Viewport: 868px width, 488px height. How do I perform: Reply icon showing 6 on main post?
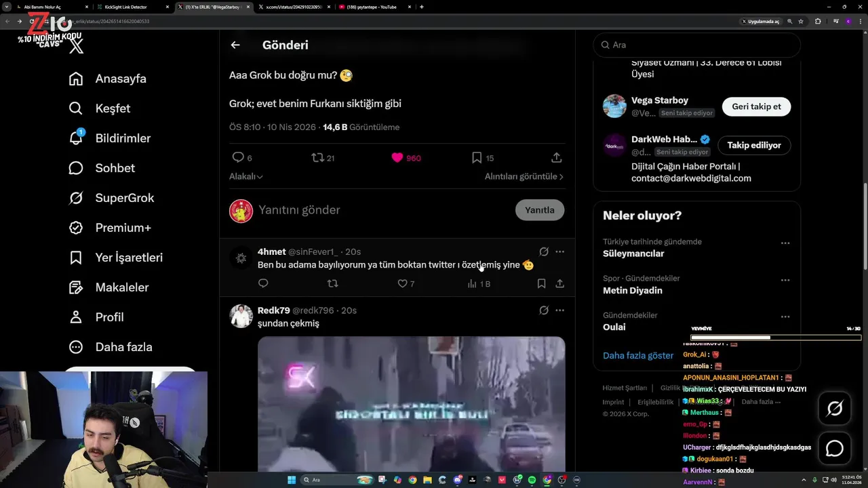tap(241, 157)
